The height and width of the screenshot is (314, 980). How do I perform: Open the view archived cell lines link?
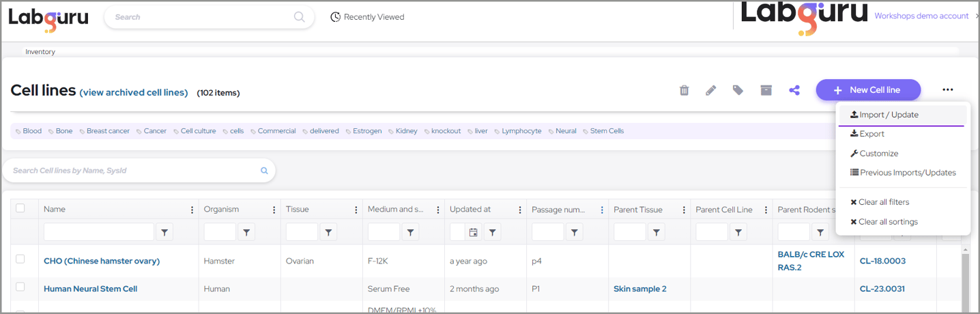click(x=134, y=93)
